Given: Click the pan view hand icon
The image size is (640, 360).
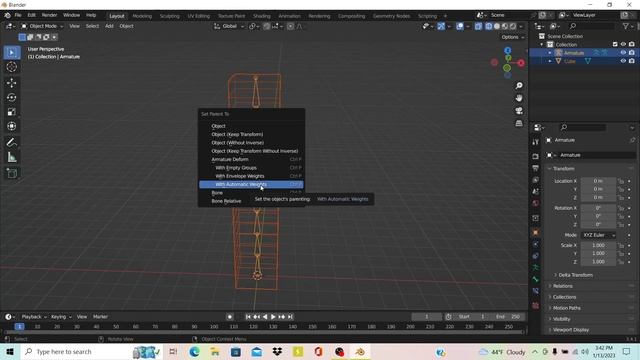Looking at the screenshot, I should point(519,98).
